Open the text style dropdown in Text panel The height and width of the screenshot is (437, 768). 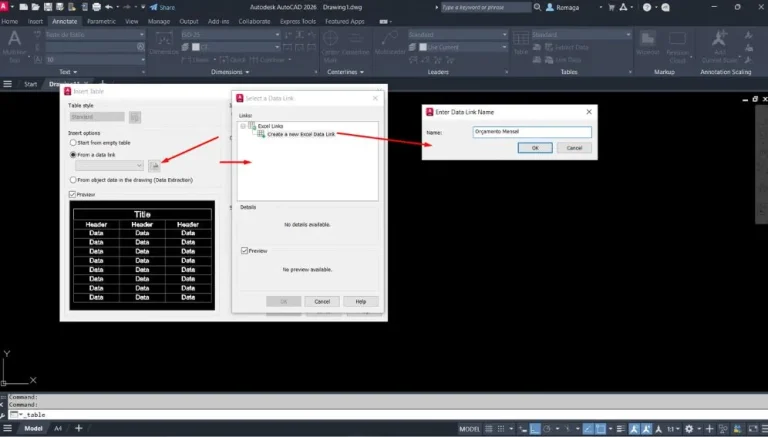pos(95,35)
